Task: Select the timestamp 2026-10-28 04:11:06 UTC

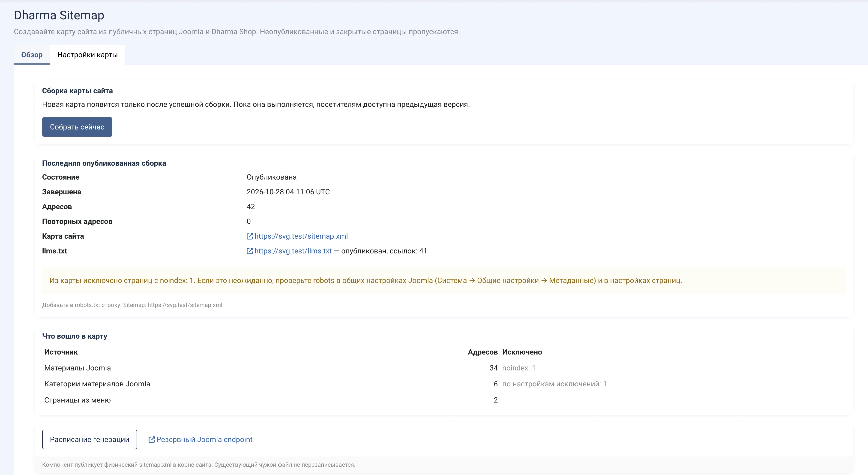Action: 288,192
